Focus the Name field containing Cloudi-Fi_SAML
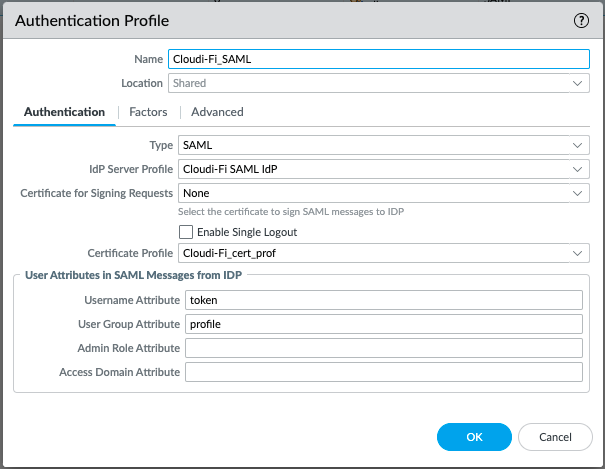Image resolution: width=605 pixels, height=469 pixels. (378, 60)
